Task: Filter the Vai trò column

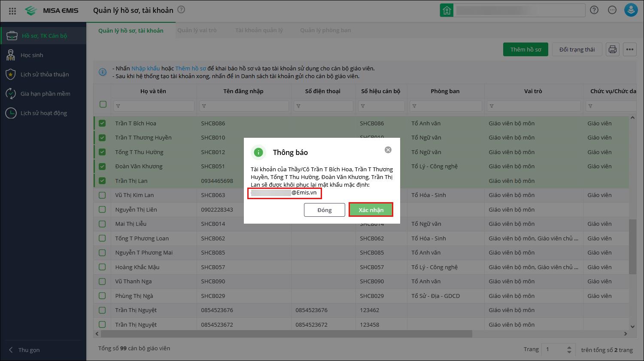Action: [534, 106]
